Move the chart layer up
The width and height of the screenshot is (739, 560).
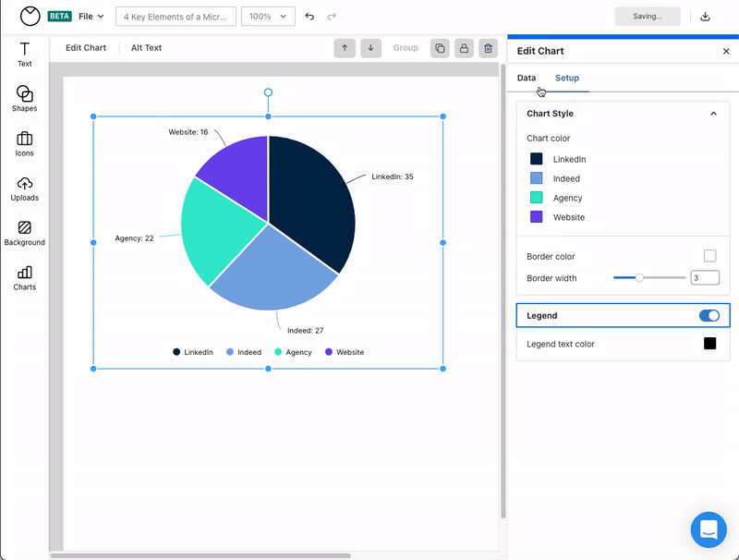pos(344,47)
